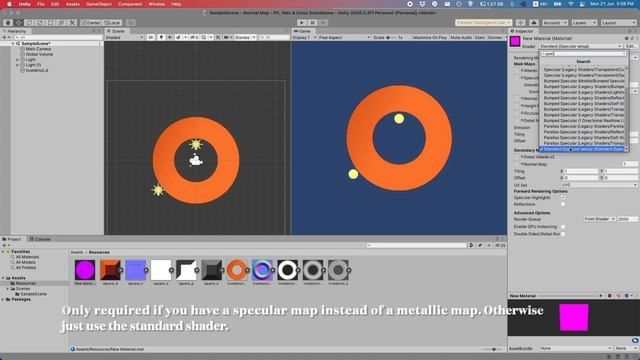Open the Collab icon button
Image resolution: width=640 pixels, height=360 pixels.
[x=520, y=23]
